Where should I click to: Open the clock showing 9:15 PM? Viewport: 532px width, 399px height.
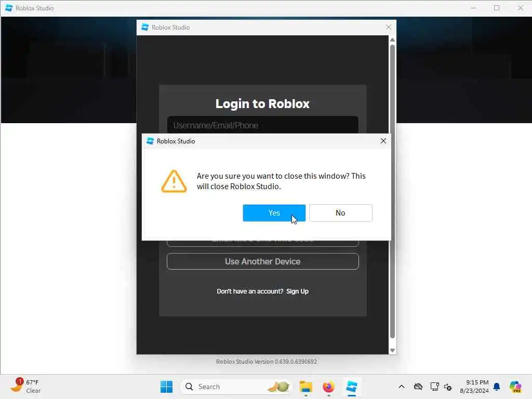point(474,387)
